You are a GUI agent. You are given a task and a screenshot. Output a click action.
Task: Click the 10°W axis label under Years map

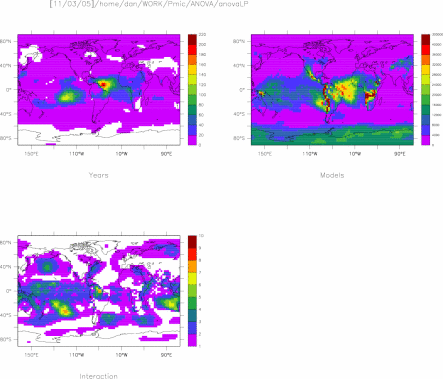coord(122,154)
